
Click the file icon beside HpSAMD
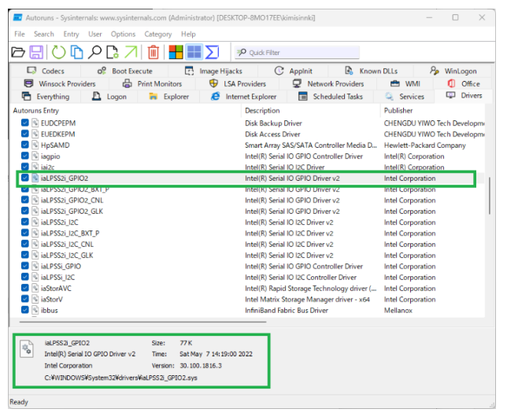tap(35, 145)
